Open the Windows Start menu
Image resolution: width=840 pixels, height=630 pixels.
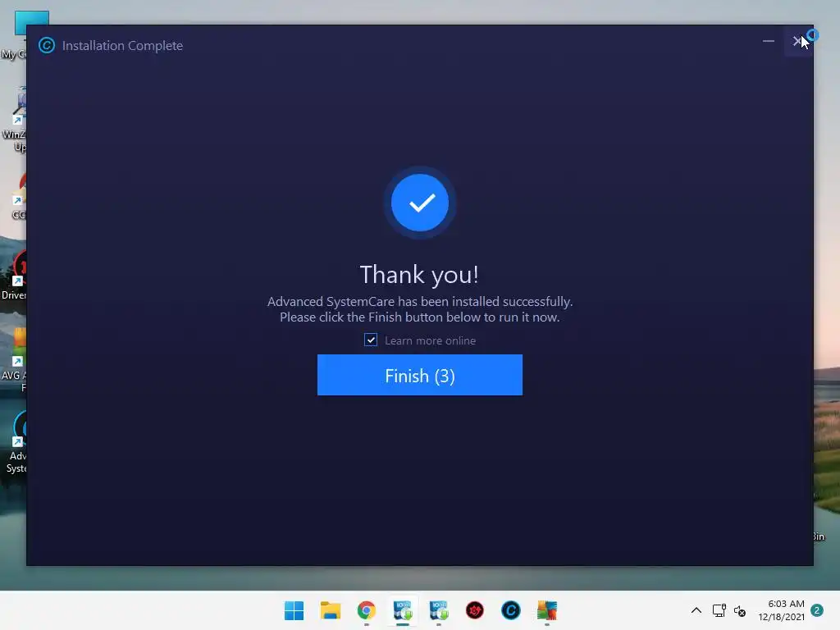coord(294,610)
